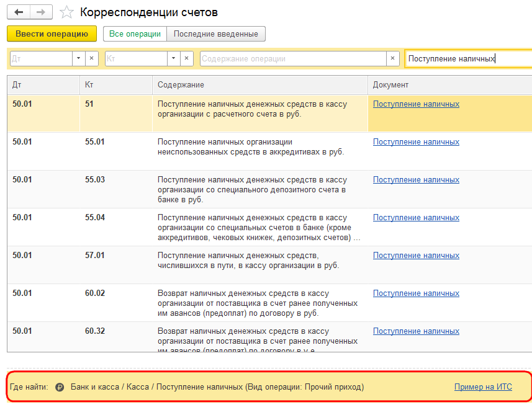Clear the Дт filter field
The width and height of the screenshot is (532, 407).
pyautogui.click(x=91, y=58)
